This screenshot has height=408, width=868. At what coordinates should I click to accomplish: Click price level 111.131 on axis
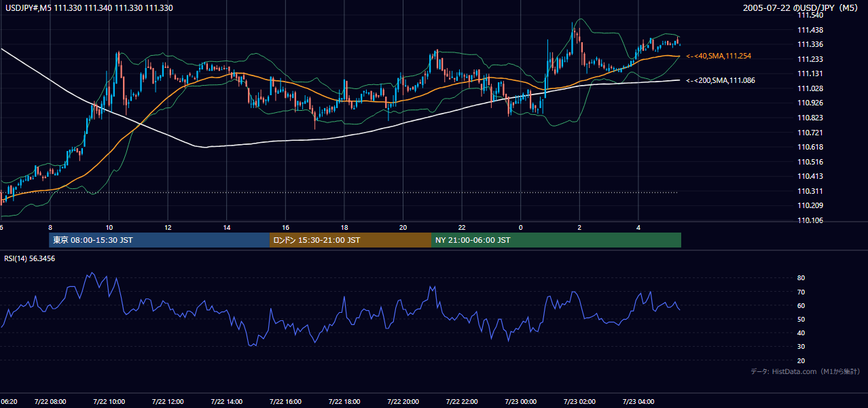click(x=810, y=73)
